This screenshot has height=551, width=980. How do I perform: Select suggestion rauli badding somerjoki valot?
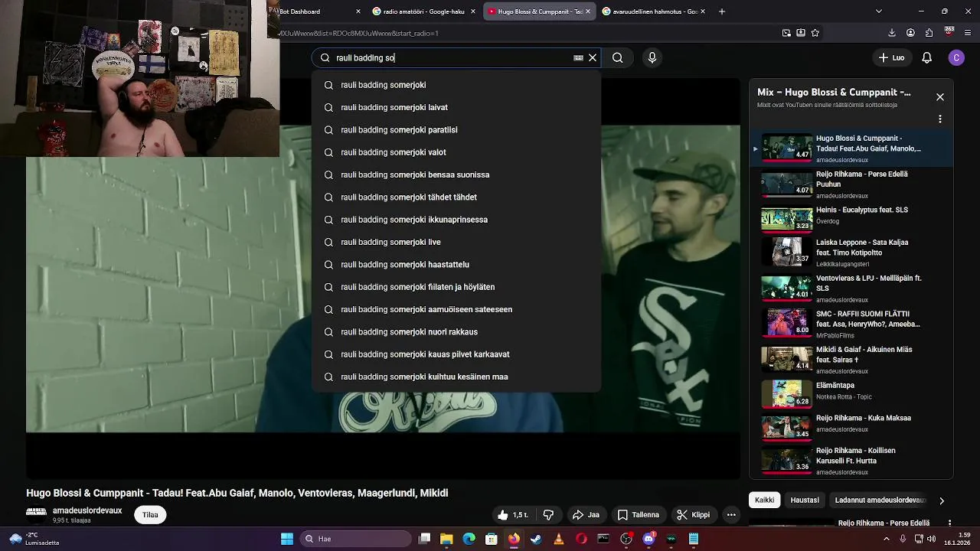(456, 152)
